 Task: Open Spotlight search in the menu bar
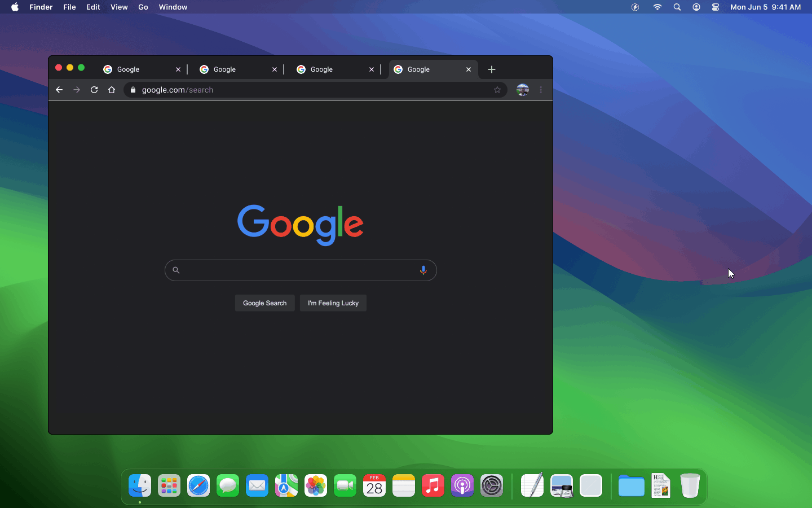point(677,7)
